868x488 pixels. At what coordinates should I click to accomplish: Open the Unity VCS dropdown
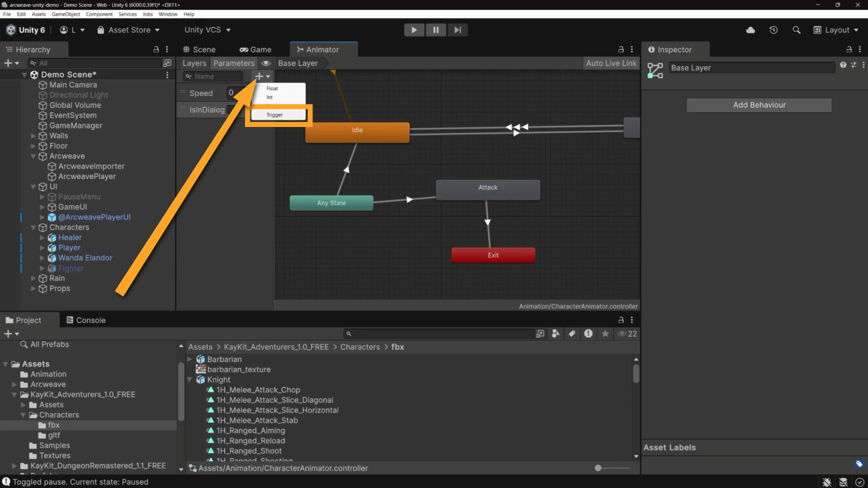tap(208, 30)
